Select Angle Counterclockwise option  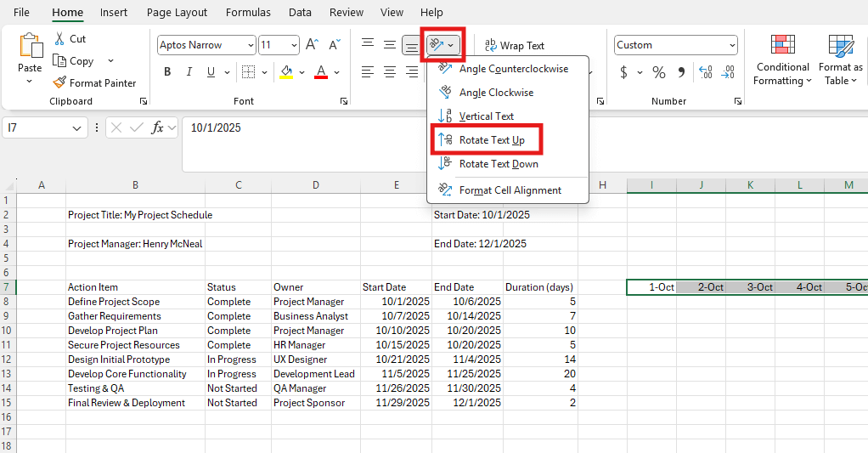513,69
